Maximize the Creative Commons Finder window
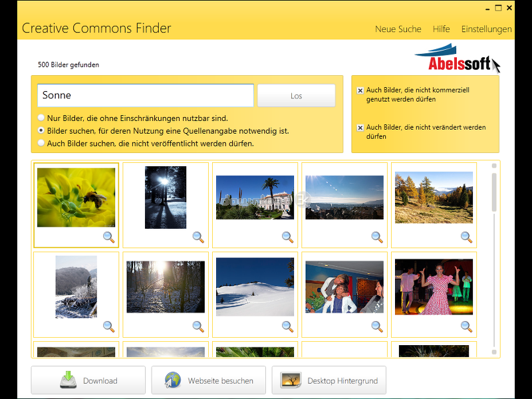 click(x=498, y=8)
